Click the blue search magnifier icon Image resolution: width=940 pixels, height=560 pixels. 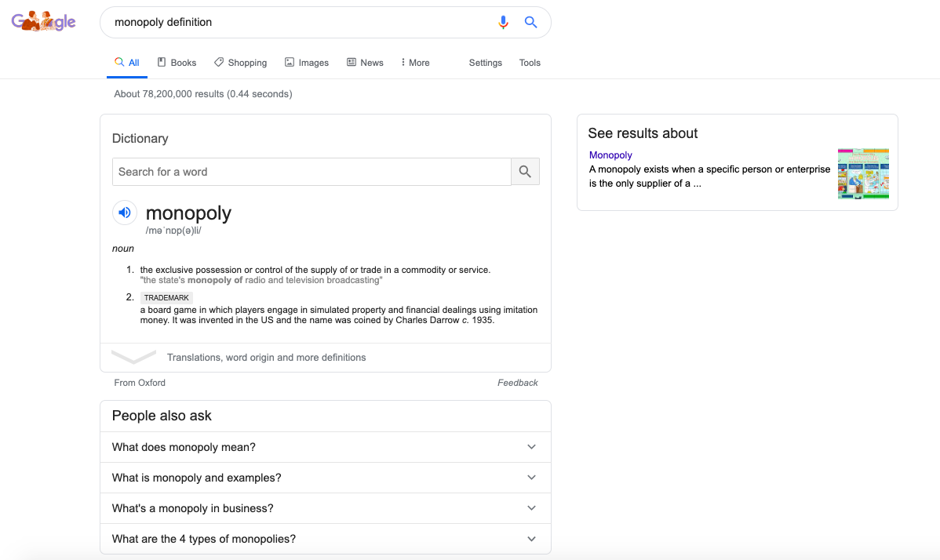tap(531, 22)
